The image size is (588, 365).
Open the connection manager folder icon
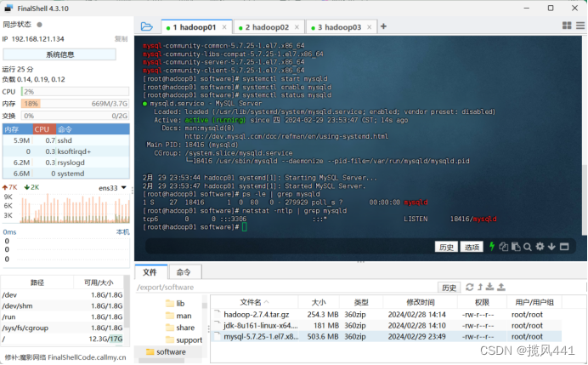point(147,26)
